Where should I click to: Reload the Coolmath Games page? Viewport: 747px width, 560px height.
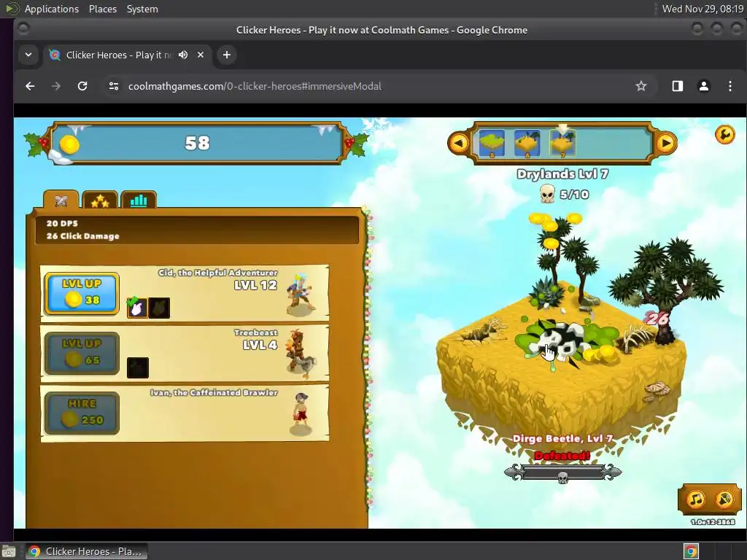[x=82, y=86]
